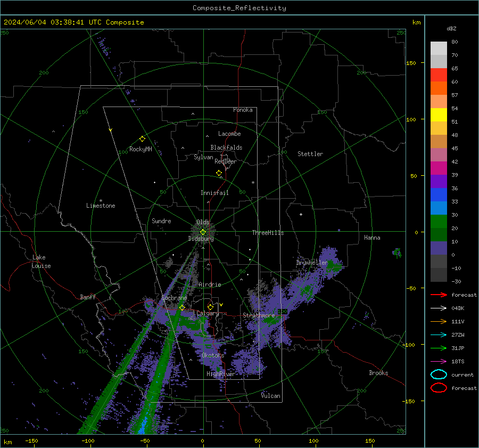Click the yellow diamond marker near RockyMH
Screen dimensions: 479x448
point(142,139)
